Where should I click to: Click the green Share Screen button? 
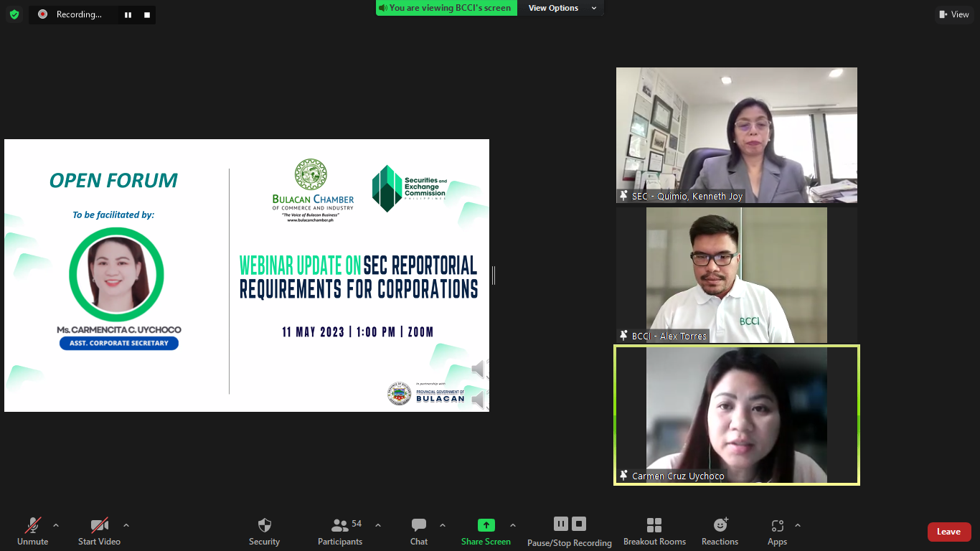click(486, 532)
